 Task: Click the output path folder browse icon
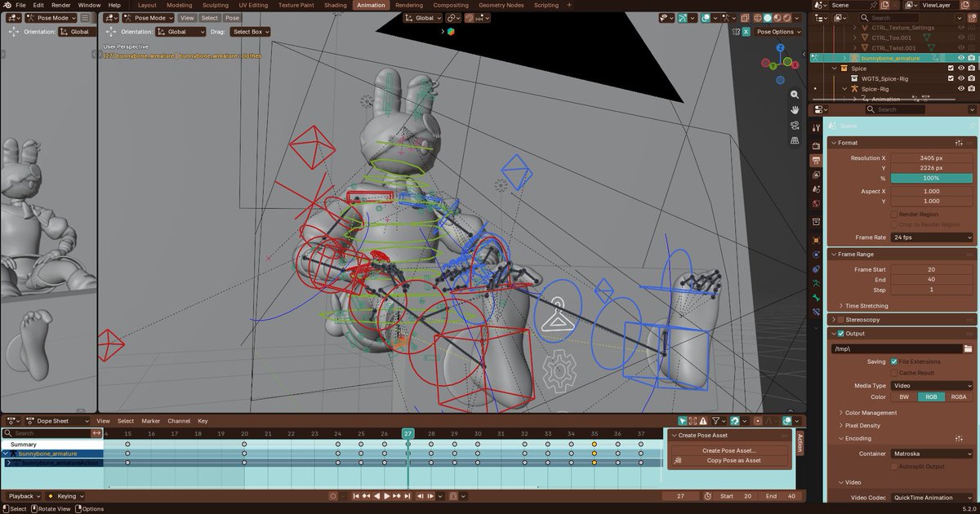pyautogui.click(x=968, y=348)
